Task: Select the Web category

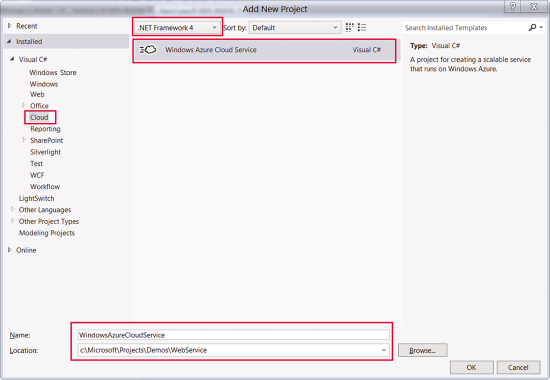Action: pos(37,94)
